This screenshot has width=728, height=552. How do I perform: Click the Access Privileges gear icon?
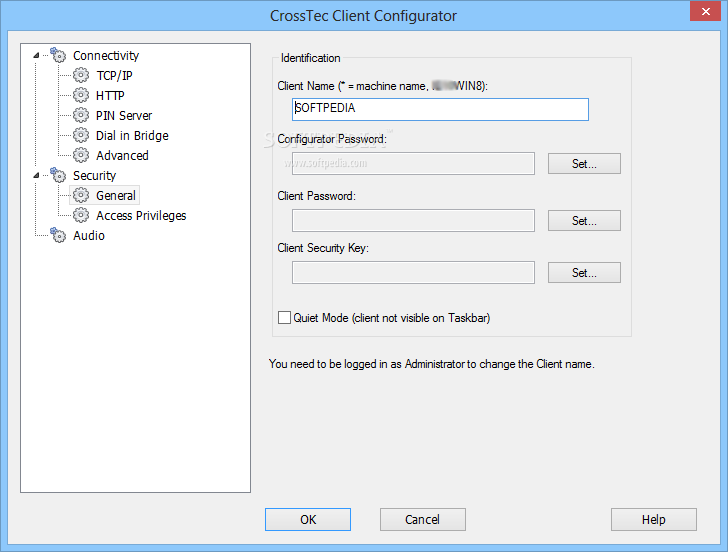81,215
